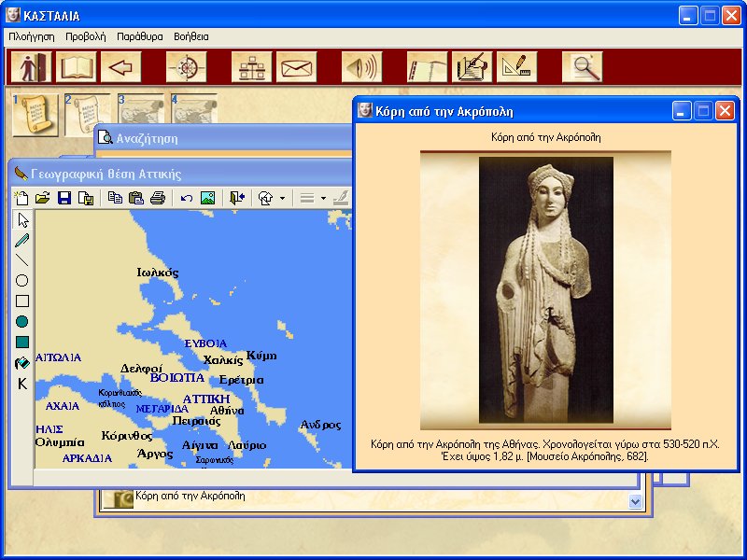747x560 pixels.
Task: Open the magnifying glass search icon
Action: pos(582,67)
